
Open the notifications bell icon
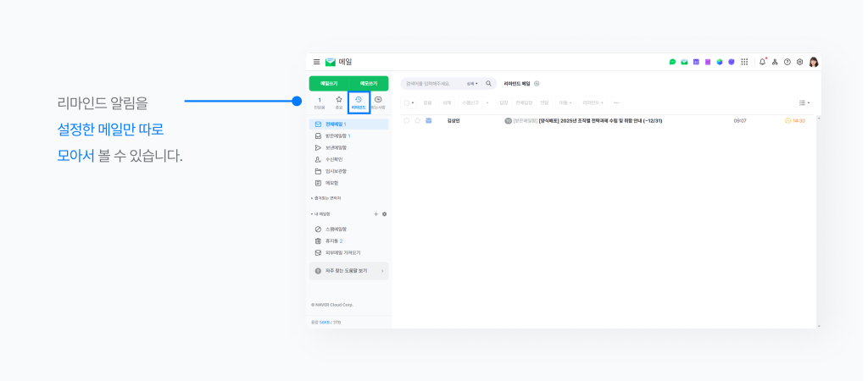click(x=762, y=62)
